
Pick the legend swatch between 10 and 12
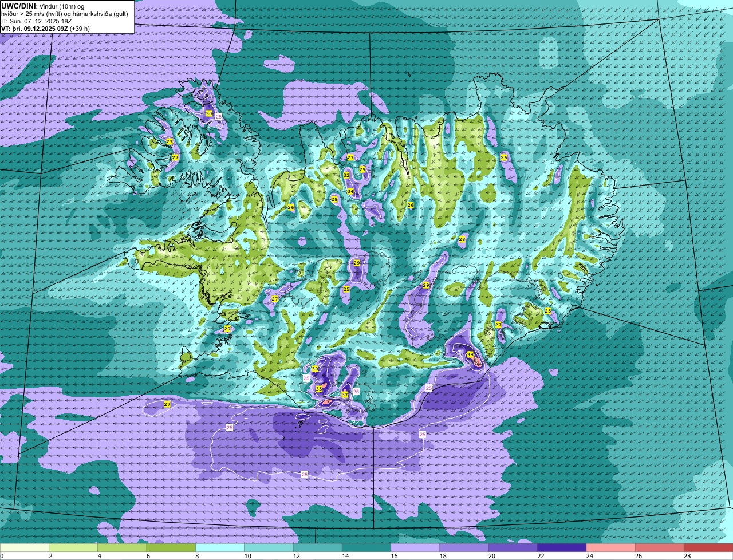[269, 548]
